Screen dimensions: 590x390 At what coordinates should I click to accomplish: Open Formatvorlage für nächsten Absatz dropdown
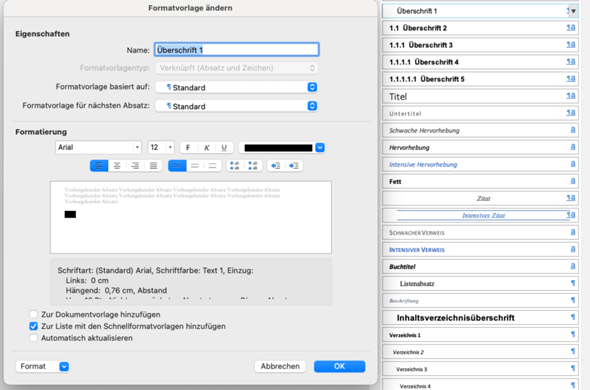click(237, 106)
